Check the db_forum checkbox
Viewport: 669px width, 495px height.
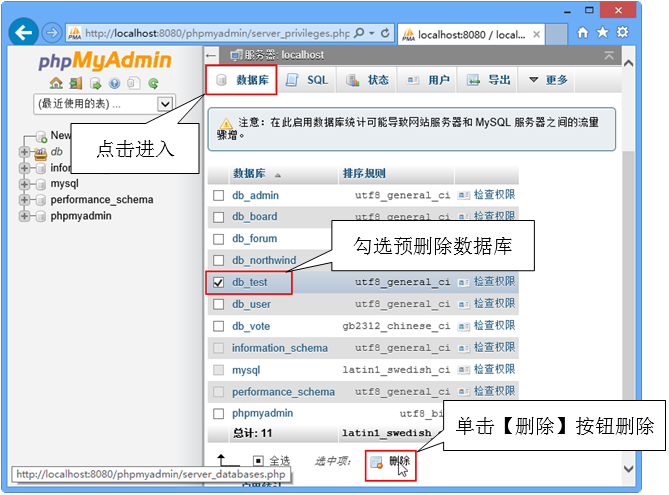(x=218, y=239)
